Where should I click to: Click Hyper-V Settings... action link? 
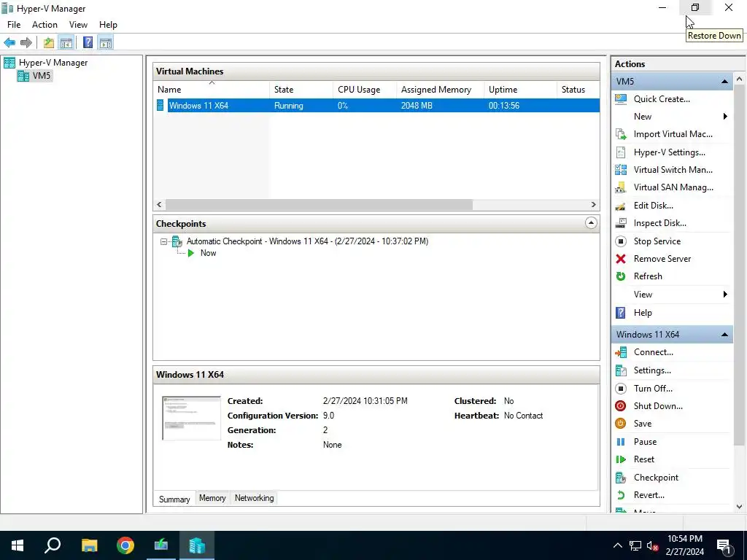click(669, 152)
